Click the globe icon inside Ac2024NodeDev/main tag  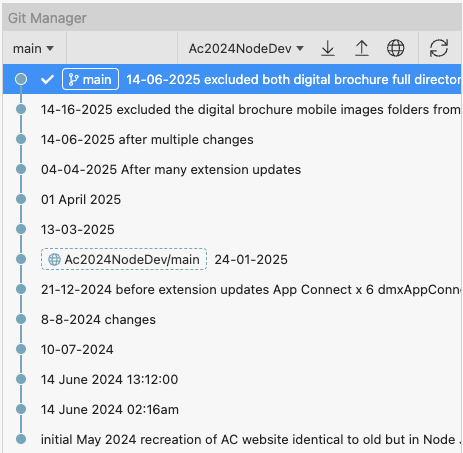(x=54, y=259)
